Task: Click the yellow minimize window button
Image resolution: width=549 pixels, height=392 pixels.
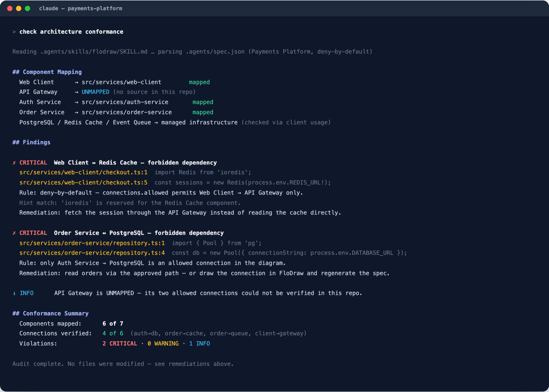Action: coord(19,9)
